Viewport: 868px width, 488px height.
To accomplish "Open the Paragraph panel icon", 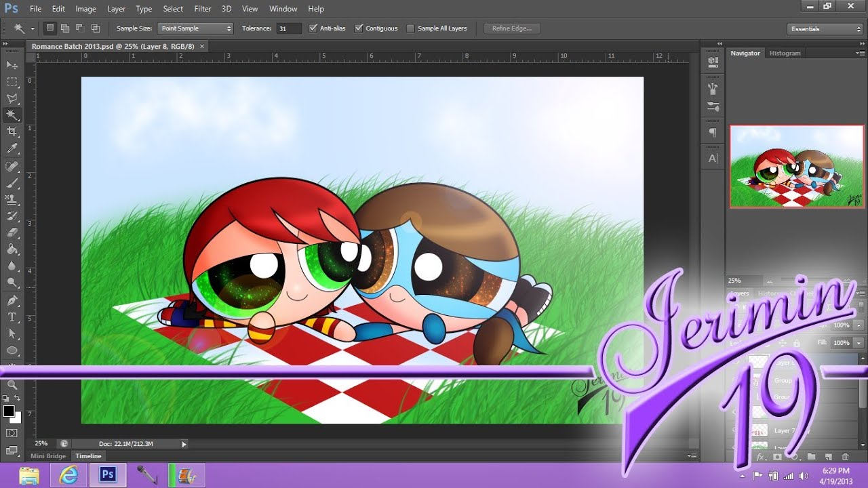I will 713,132.
